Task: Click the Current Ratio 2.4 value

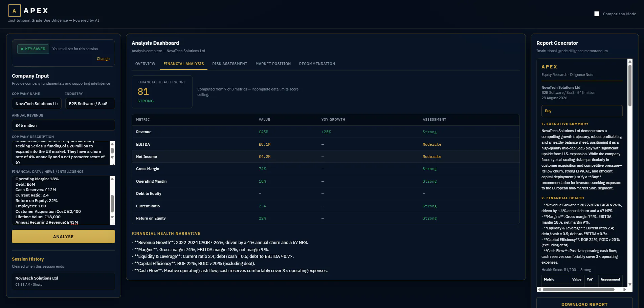Action: click(262, 206)
